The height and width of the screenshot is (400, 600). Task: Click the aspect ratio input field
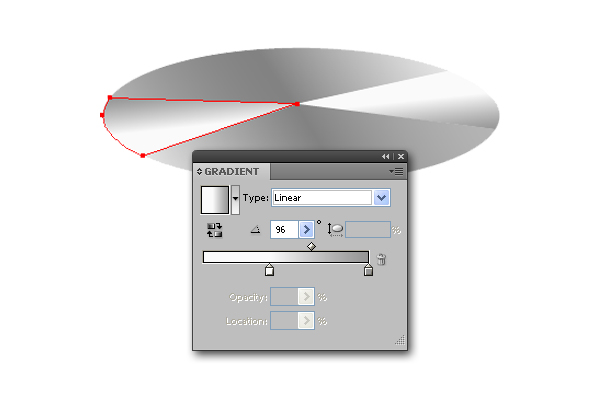(x=368, y=230)
